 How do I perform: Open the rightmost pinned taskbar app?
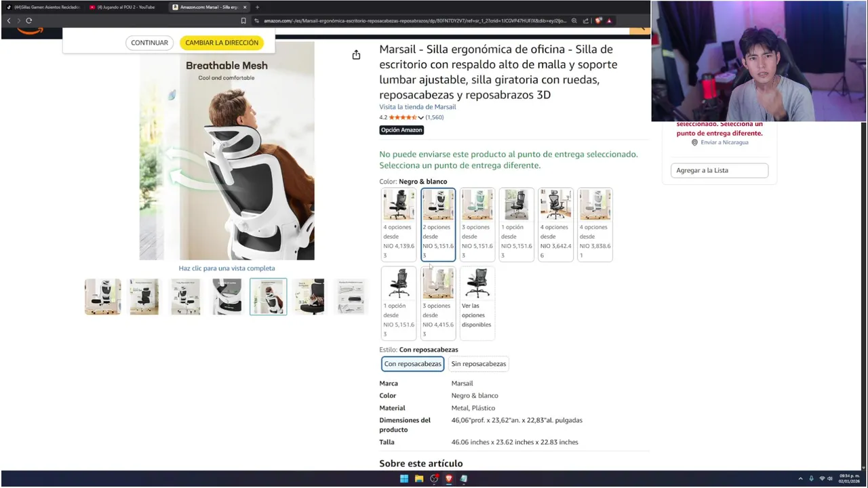click(x=464, y=479)
